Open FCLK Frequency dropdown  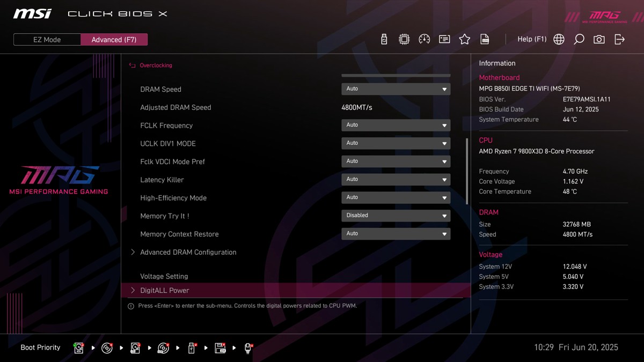[396, 125]
